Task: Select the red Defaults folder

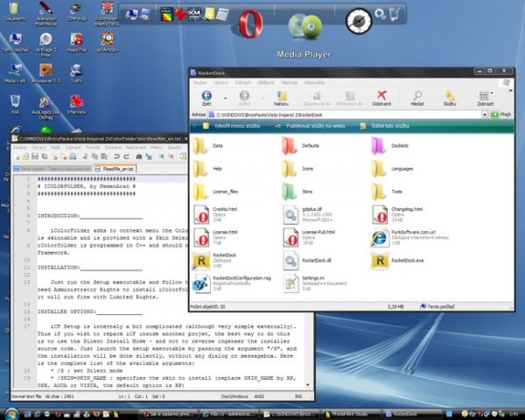Action: click(300, 146)
